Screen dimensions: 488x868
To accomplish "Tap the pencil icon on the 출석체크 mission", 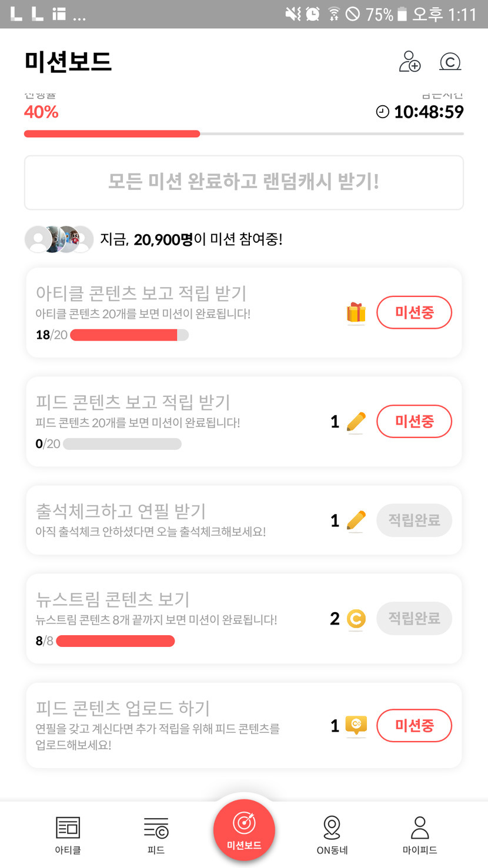I will coord(356,520).
